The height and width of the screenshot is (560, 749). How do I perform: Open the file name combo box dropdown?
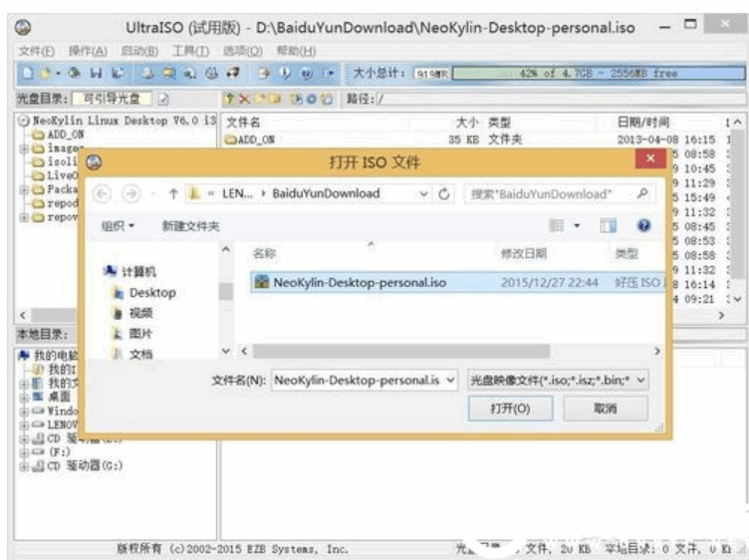point(450,381)
